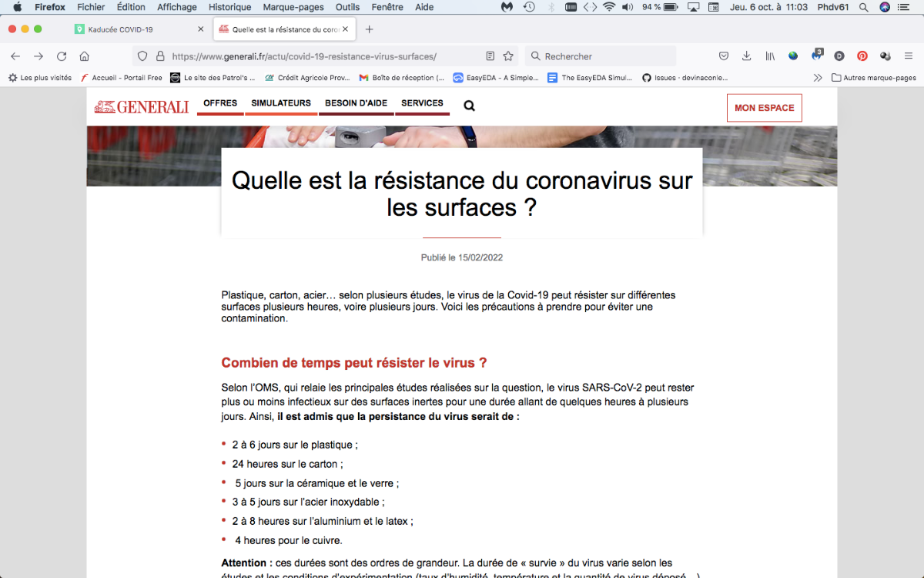Click the Generali logo
This screenshot has width=924, height=578.
[x=142, y=107]
